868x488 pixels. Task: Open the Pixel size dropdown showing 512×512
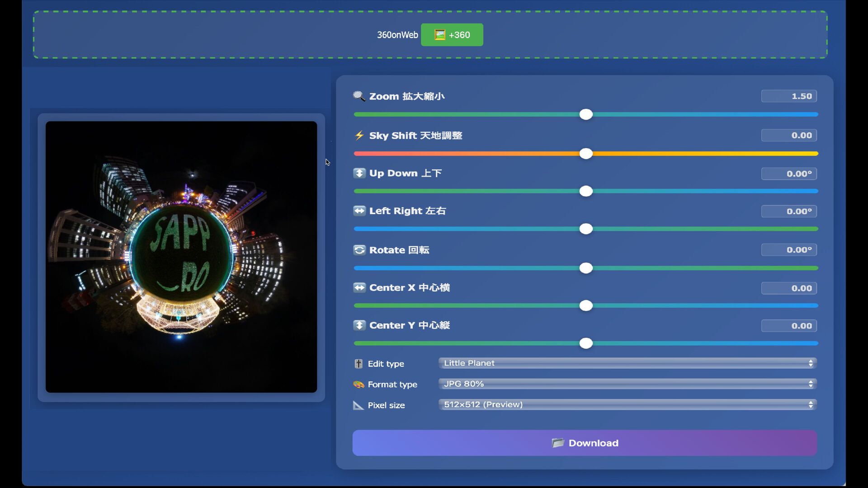627,405
